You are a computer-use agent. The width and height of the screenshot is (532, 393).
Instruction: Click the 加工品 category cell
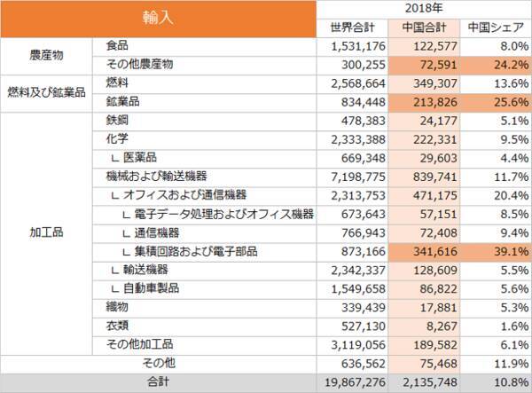pyautogui.click(x=46, y=232)
